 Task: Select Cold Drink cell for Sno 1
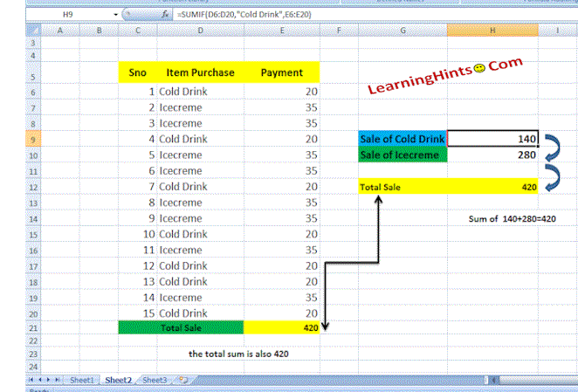[x=200, y=92]
